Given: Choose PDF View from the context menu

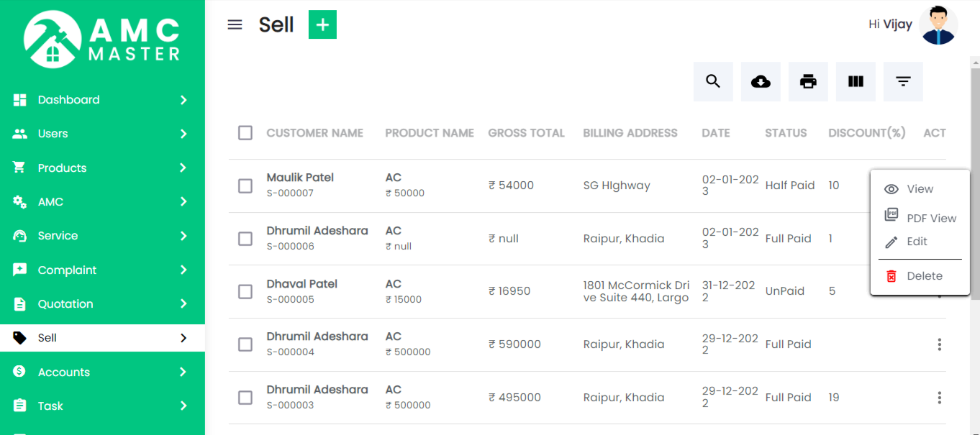Looking at the screenshot, I should click(x=920, y=218).
